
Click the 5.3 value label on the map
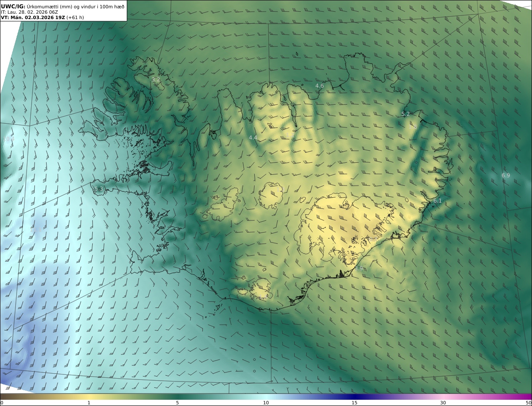(x=99, y=189)
